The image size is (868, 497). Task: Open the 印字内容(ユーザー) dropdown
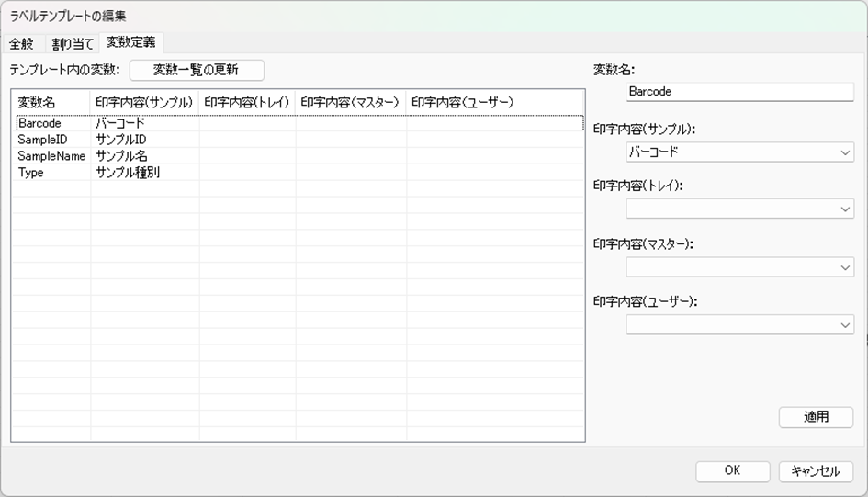pyautogui.click(x=739, y=325)
